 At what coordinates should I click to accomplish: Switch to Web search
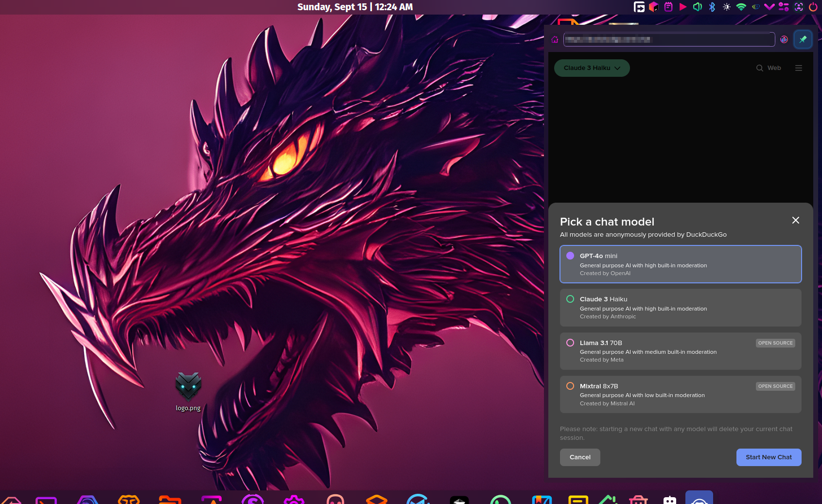(769, 68)
